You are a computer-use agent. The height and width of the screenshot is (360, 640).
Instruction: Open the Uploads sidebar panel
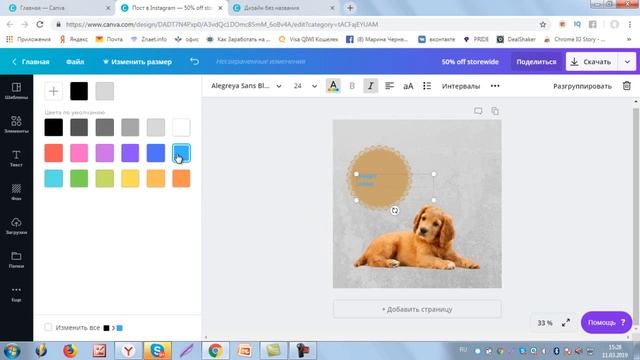[x=16, y=226]
